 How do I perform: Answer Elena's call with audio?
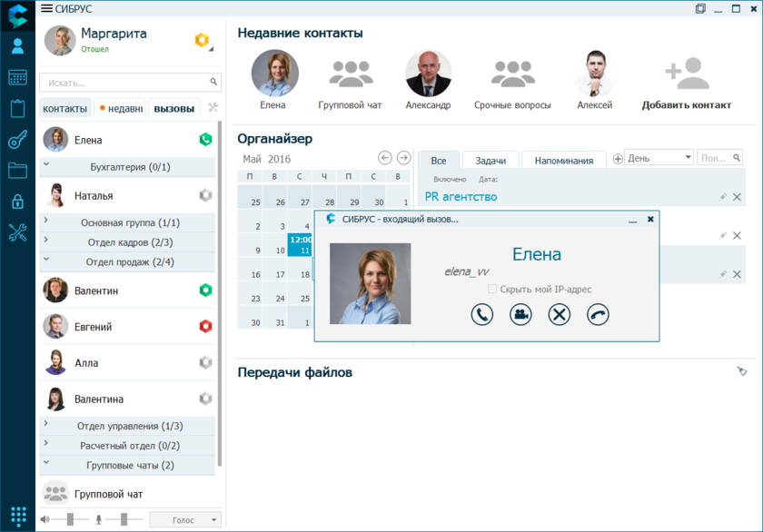pyautogui.click(x=482, y=314)
